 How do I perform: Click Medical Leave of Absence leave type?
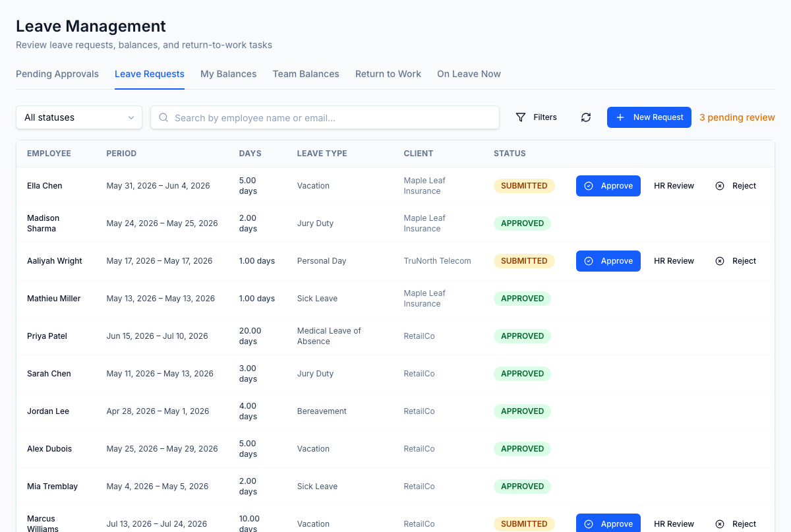tap(329, 336)
